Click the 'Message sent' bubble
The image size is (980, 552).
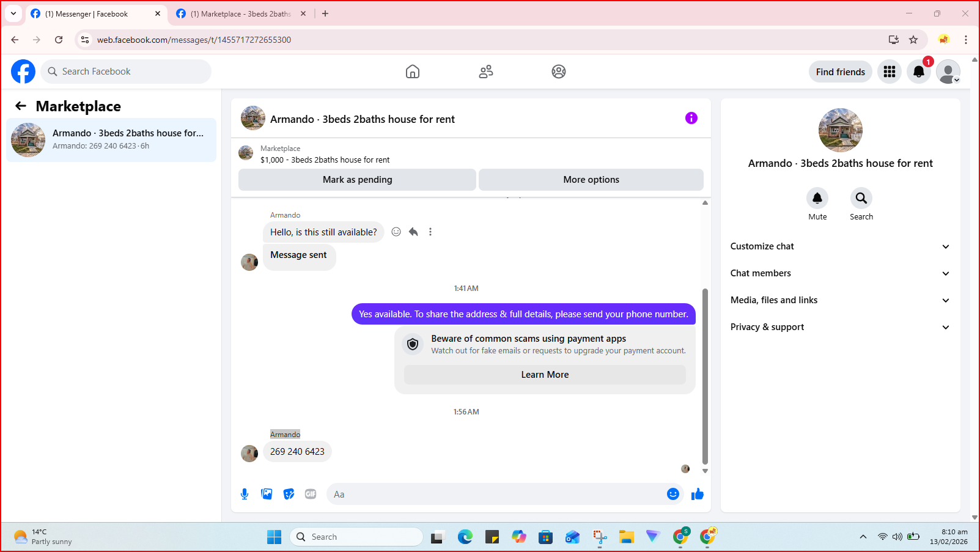[x=299, y=256]
